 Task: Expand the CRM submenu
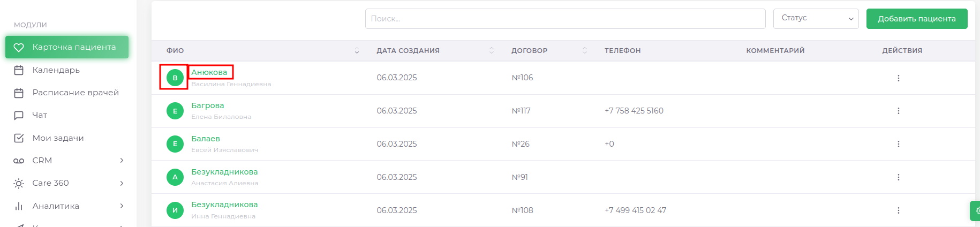click(x=122, y=161)
